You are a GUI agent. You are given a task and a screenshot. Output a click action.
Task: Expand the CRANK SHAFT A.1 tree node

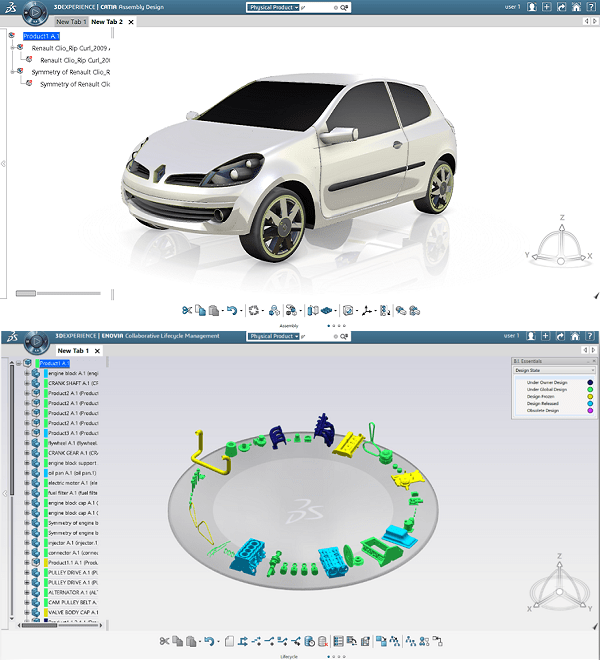27,383
